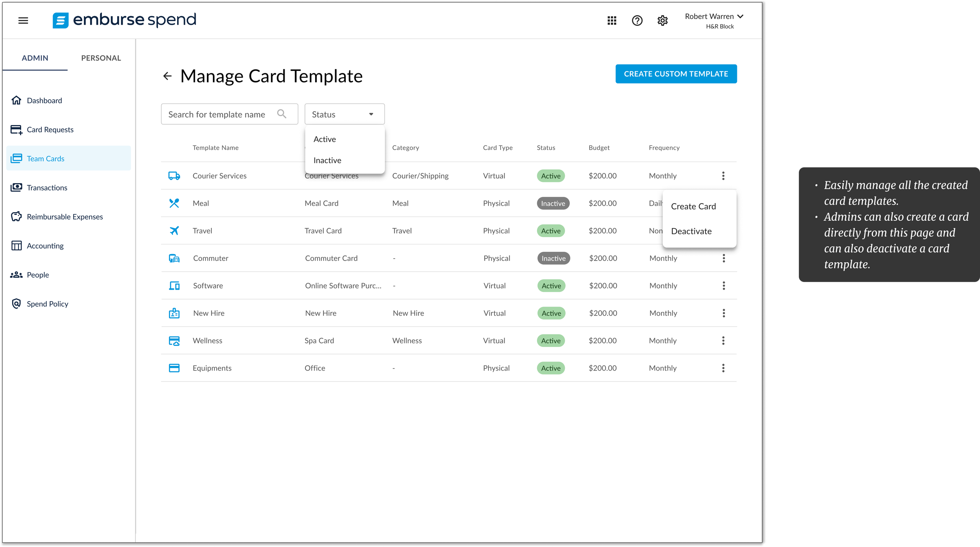
Task: Open Spend Policy in sidebar
Action: pos(47,304)
